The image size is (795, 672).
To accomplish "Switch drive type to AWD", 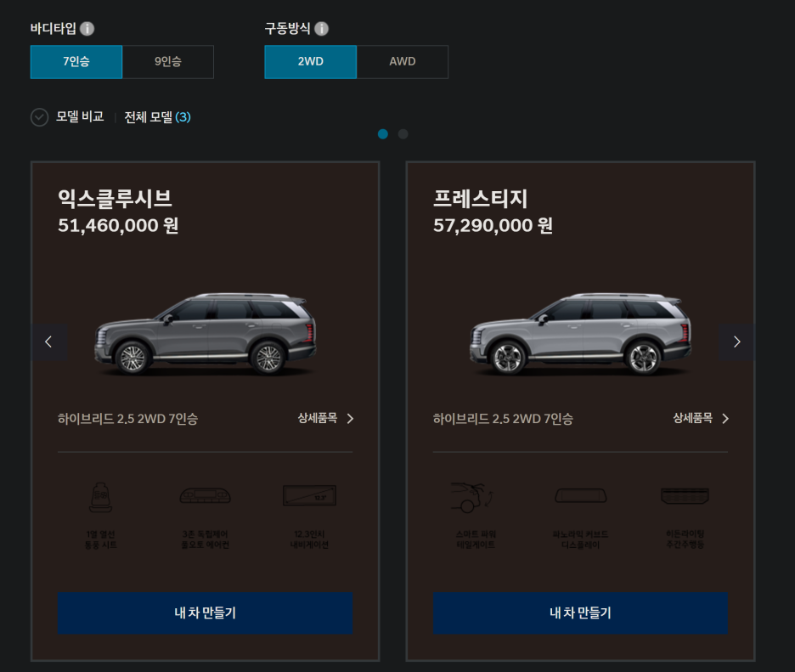I will 403,62.
